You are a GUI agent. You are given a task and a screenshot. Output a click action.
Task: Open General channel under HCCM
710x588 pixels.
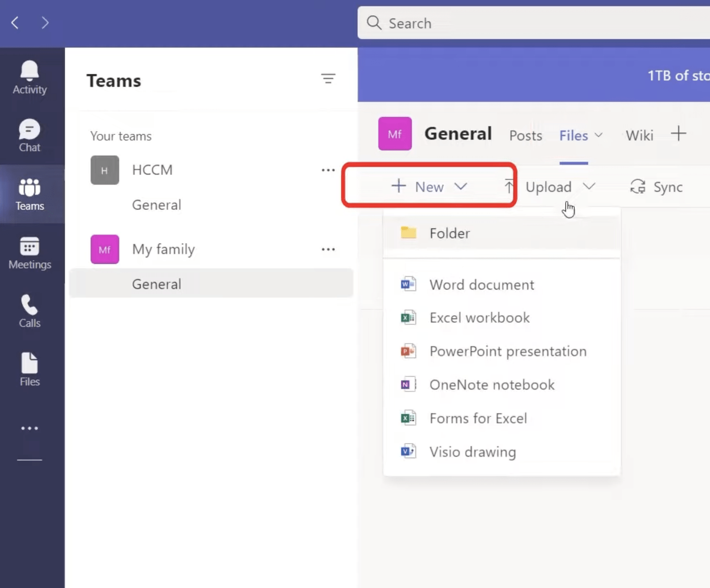point(157,205)
